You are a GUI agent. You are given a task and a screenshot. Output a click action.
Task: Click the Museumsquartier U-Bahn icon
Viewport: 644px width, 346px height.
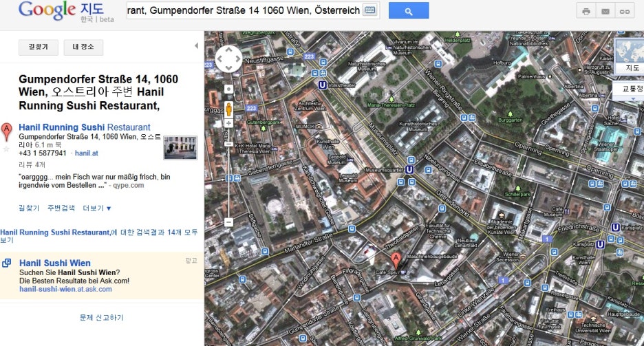(409, 169)
